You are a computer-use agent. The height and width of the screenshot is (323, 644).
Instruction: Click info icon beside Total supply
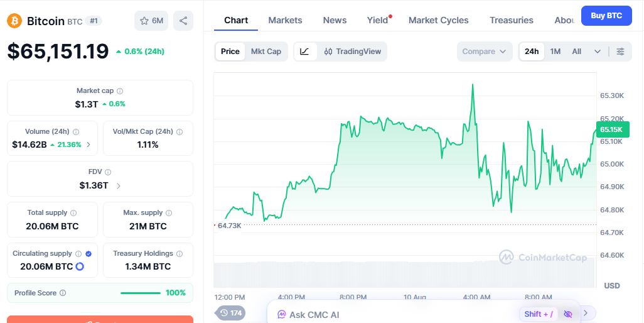pos(73,213)
